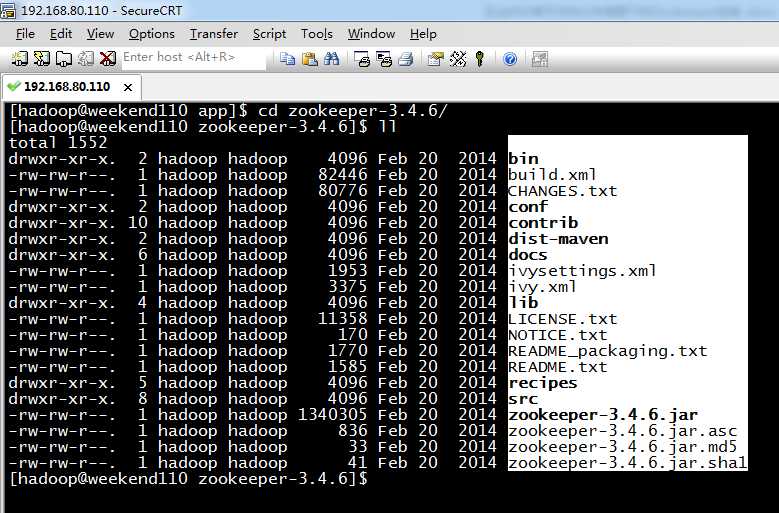Click the 82446 file size value
Viewport: 779px width, 513px height.
tap(343, 174)
